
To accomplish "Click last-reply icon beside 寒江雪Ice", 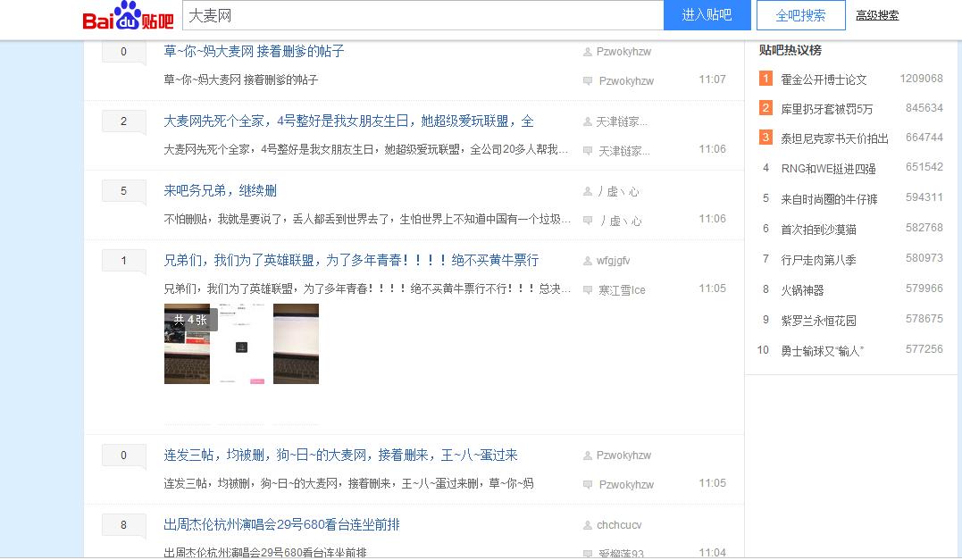I will [x=588, y=290].
